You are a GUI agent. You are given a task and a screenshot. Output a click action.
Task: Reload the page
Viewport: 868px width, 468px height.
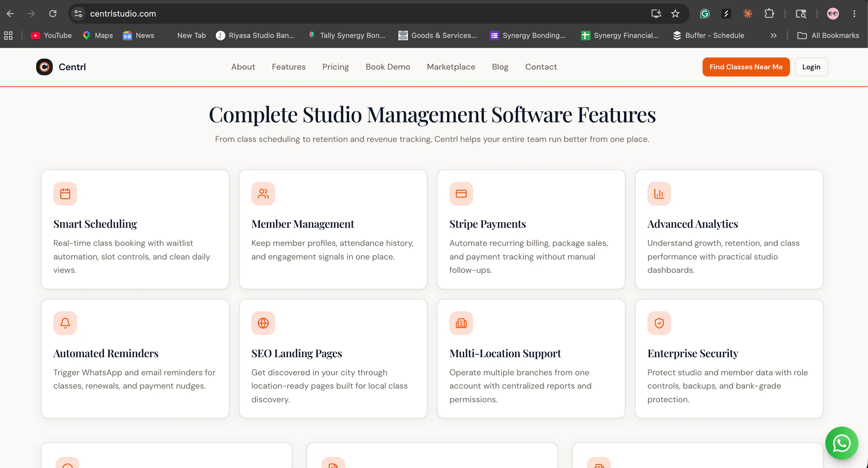point(53,13)
